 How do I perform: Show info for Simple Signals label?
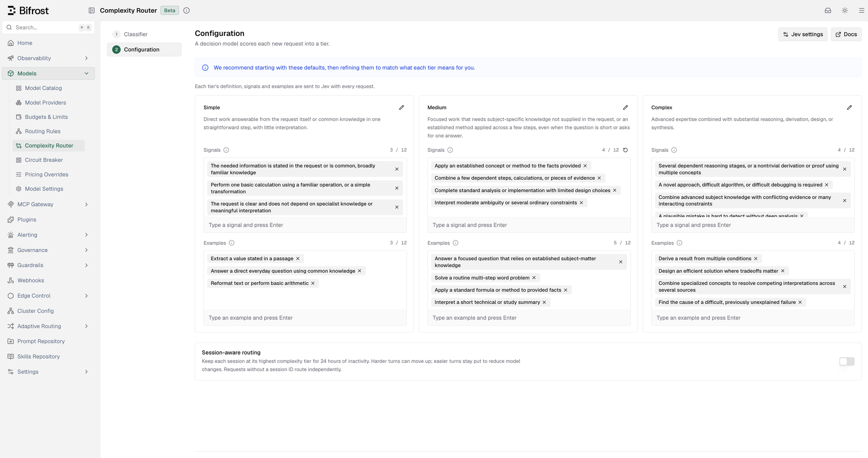[226, 150]
